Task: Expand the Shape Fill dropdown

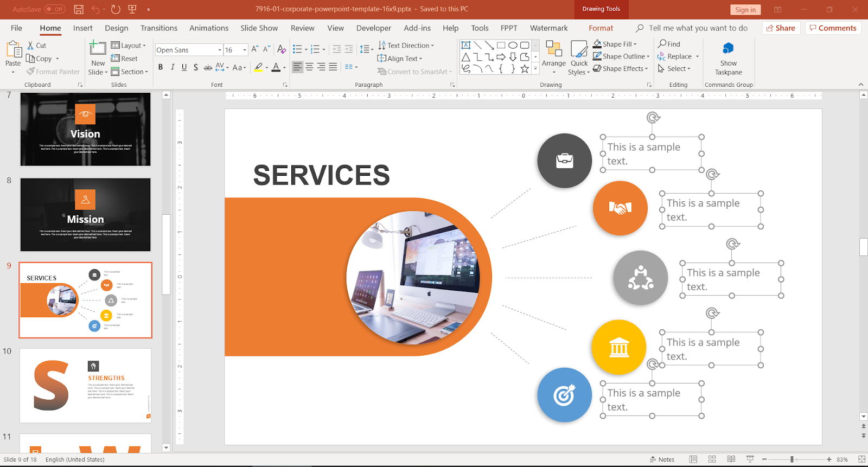Action: coord(635,44)
